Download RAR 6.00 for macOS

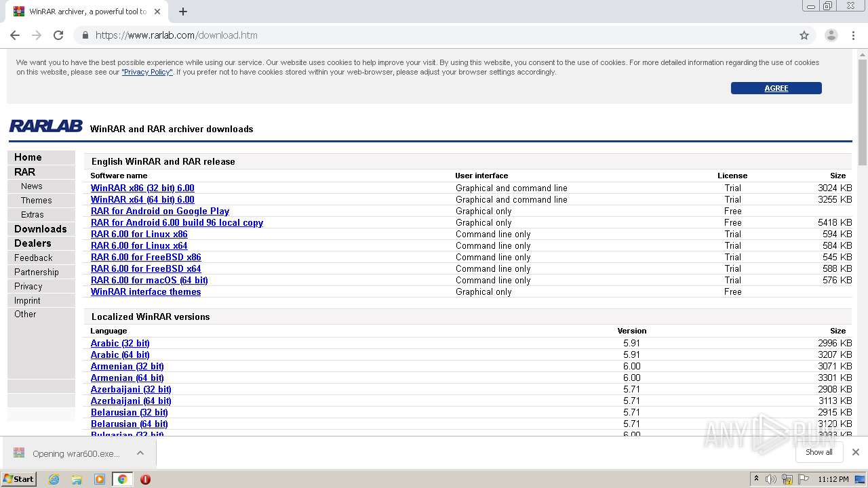(149, 280)
